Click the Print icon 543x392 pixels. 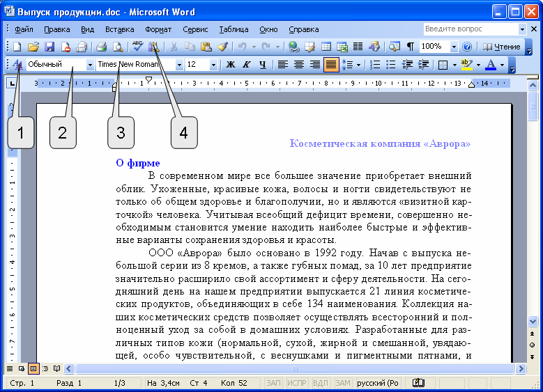102,47
